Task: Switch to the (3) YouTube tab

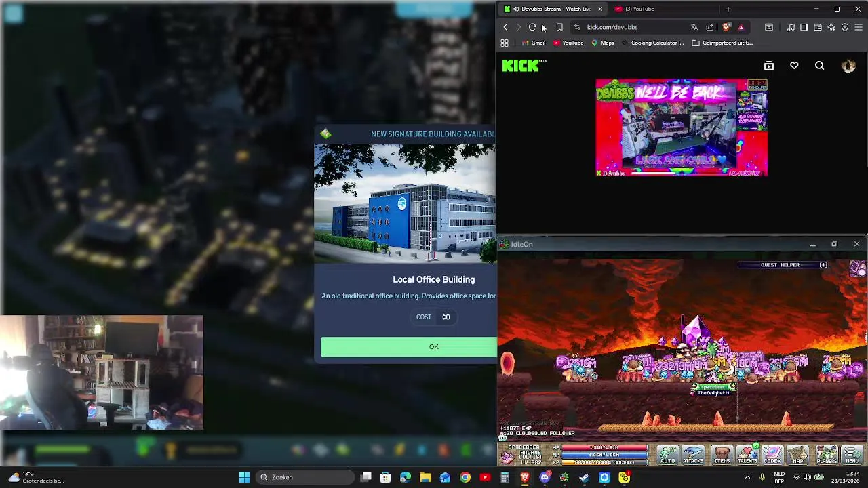Action: pos(639,9)
